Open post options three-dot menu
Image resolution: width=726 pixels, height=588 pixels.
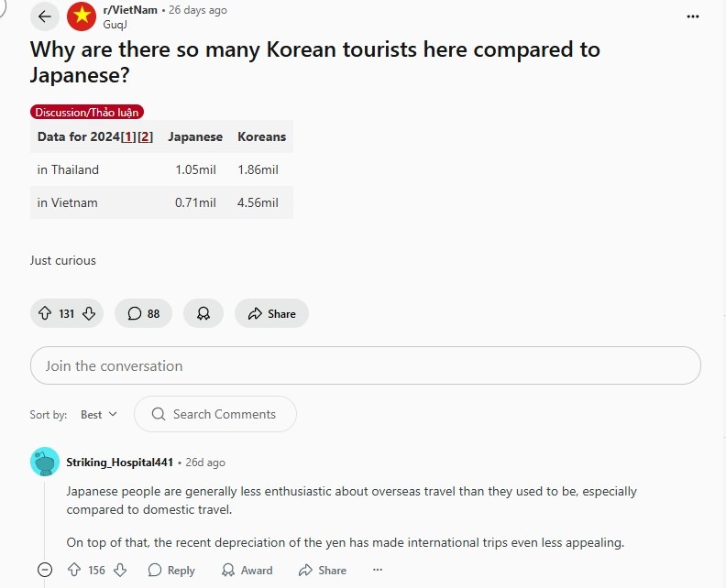point(692,16)
